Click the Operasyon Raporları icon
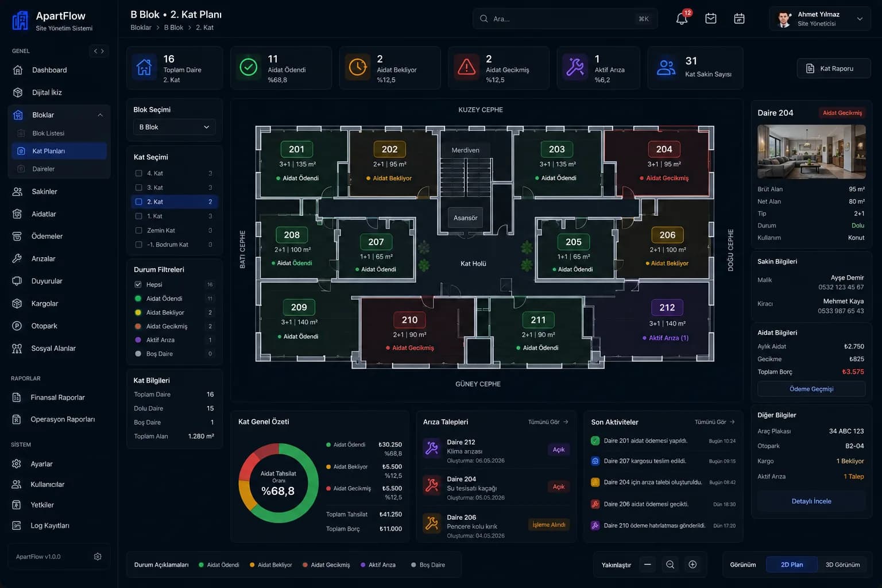Image resolution: width=882 pixels, height=588 pixels. [x=17, y=420]
